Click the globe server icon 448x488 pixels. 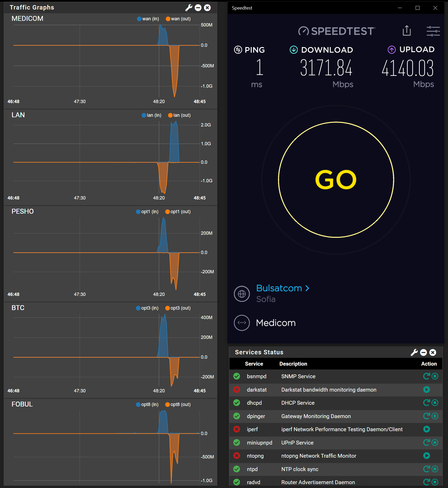[242, 294]
